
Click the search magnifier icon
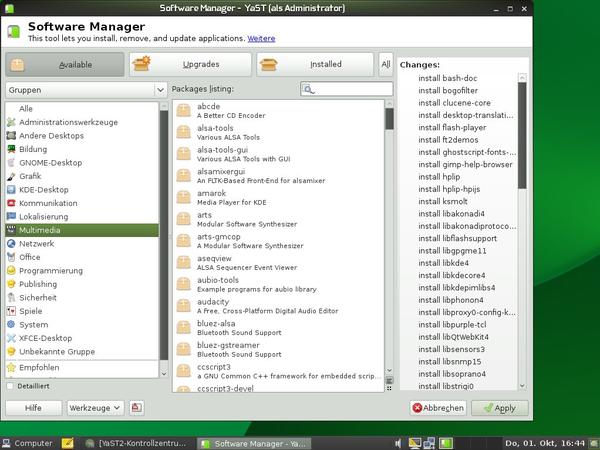(x=308, y=89)
